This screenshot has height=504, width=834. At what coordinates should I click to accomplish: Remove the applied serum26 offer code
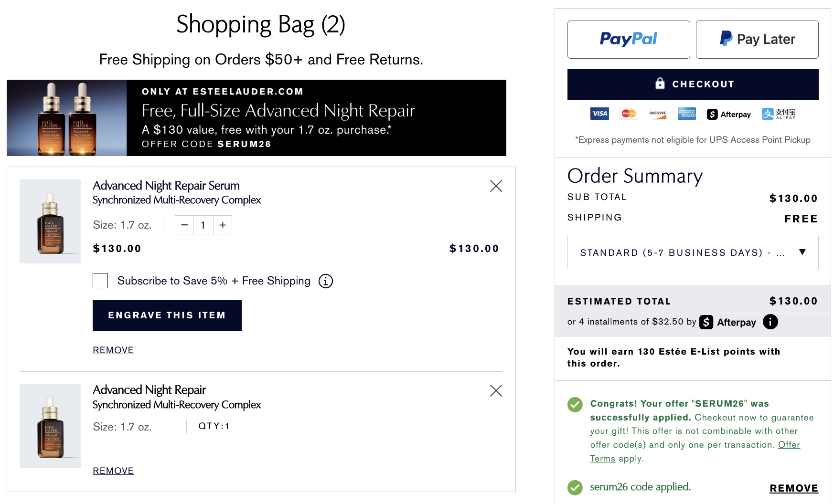coord(794,488)
